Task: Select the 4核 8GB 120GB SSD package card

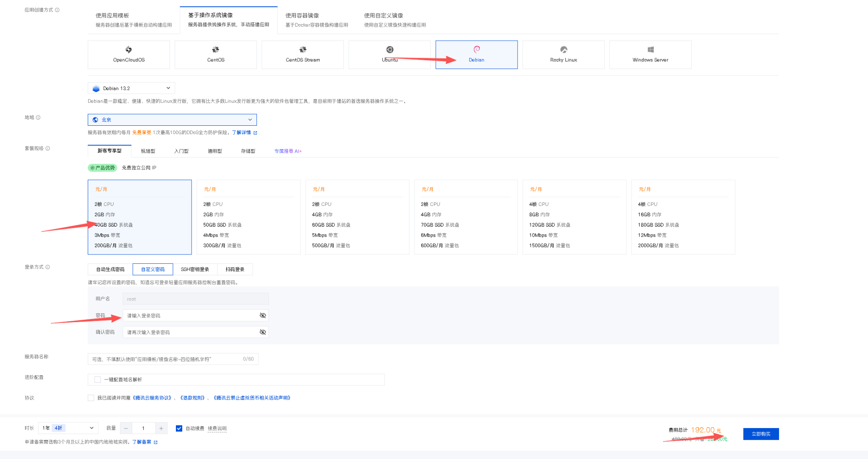Action: click(575, 217)
